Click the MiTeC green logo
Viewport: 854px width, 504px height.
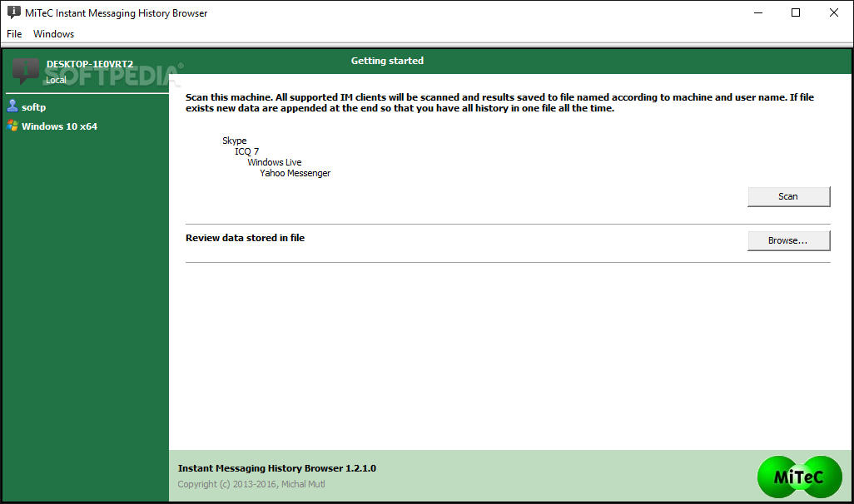(x=800, y=477)
